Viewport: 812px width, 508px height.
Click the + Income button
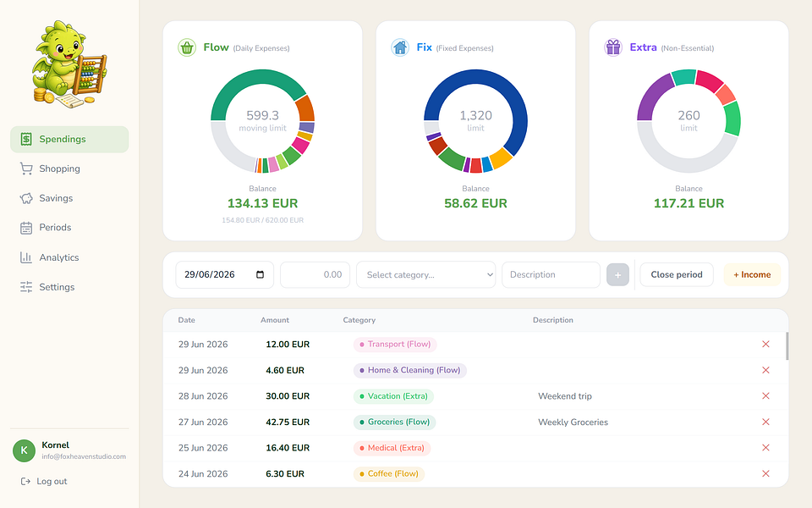(x=752, y=274)
